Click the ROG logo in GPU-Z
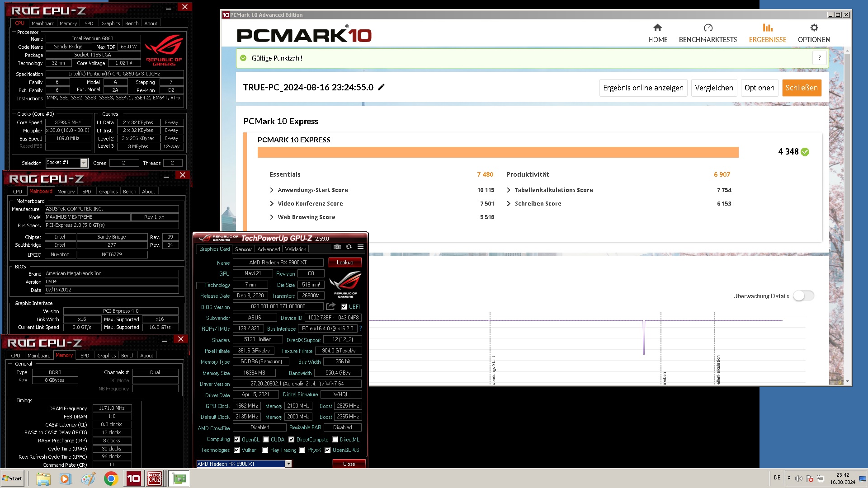This screenshot has height=488, width=868. 345,284
